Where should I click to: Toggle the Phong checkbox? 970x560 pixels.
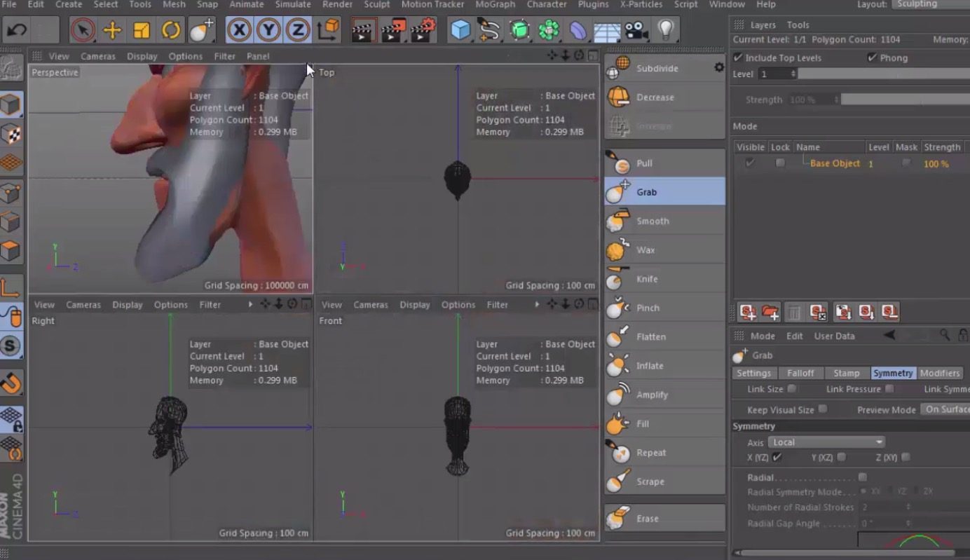pos(872,57)
